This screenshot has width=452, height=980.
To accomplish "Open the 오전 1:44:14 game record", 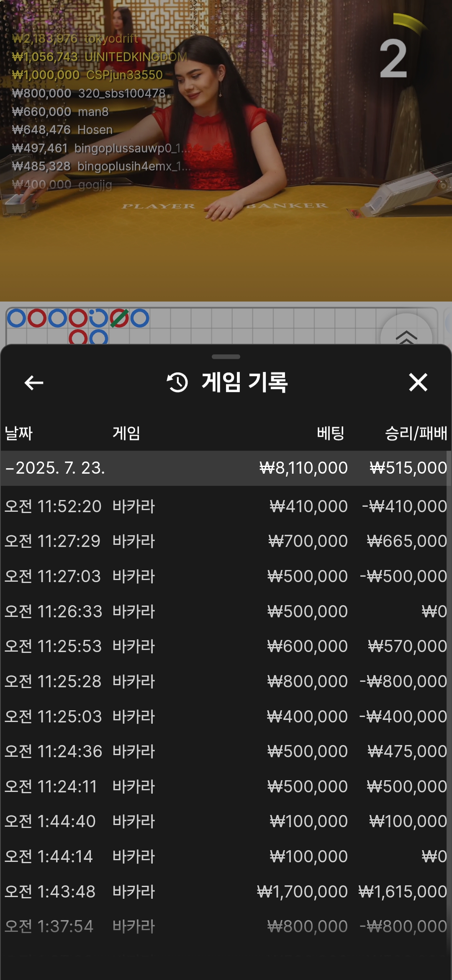I will click(x=226, y=856).
